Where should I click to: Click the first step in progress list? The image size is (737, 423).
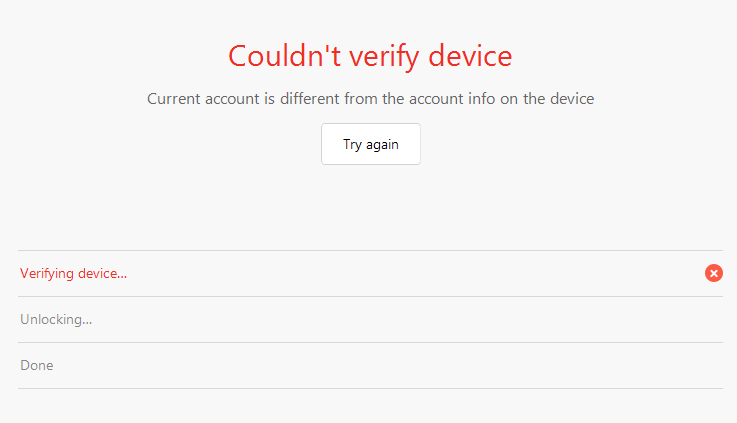point(73,273)
